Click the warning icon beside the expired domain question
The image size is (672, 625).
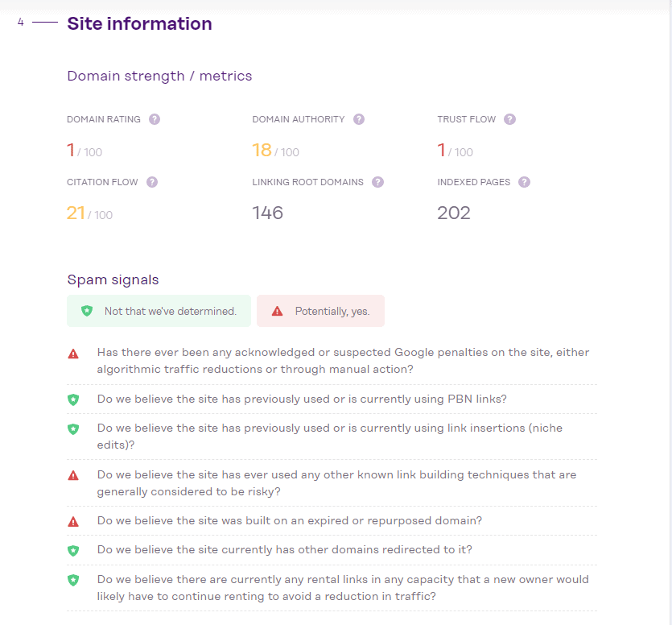tap(73, 521)
